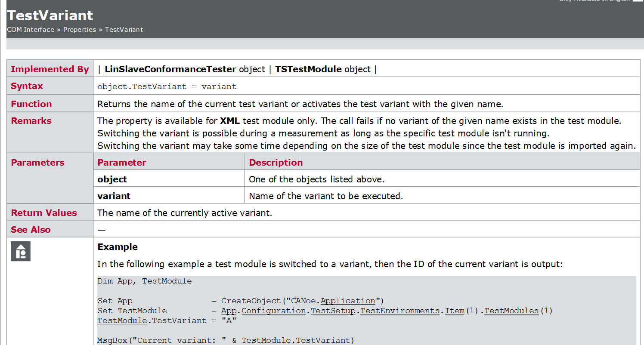Viewport: 644px width, 345px height.
Task: Click TestModule link in the MsgBox line
Action: [x=266, y=340]
